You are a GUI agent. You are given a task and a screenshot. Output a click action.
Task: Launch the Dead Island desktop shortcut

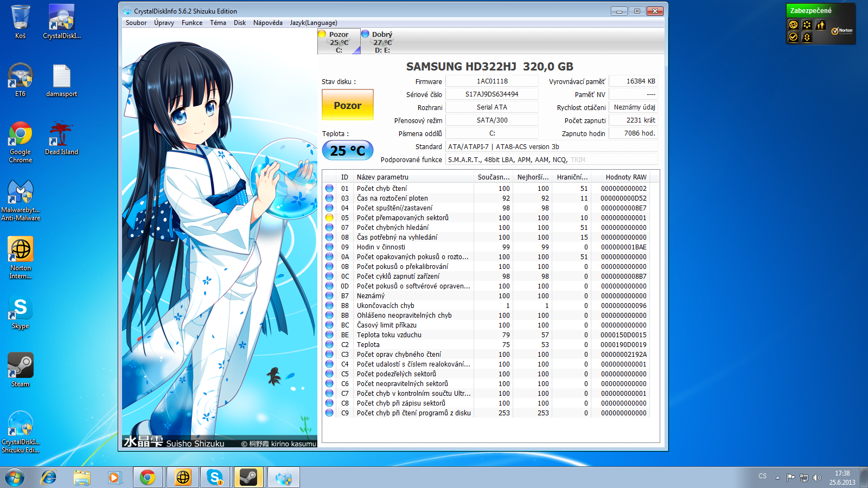(x=61, y=138)
